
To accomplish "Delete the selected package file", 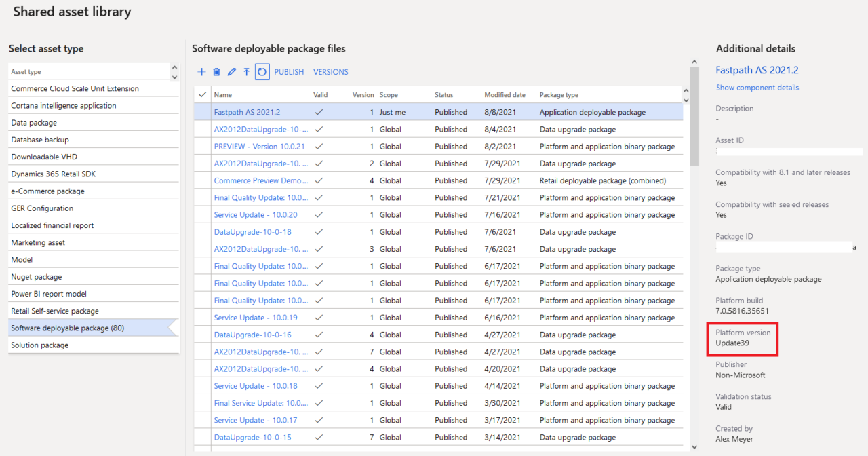I will coord(216,71).
